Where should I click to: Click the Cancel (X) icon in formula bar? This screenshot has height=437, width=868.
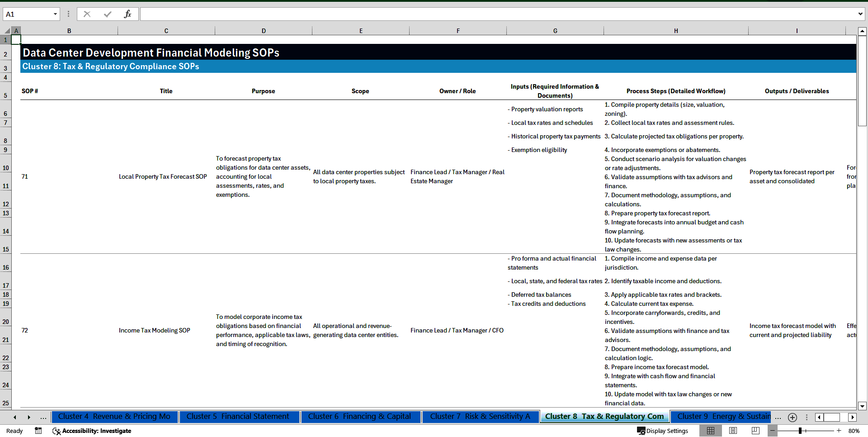[x=87, y=14]
